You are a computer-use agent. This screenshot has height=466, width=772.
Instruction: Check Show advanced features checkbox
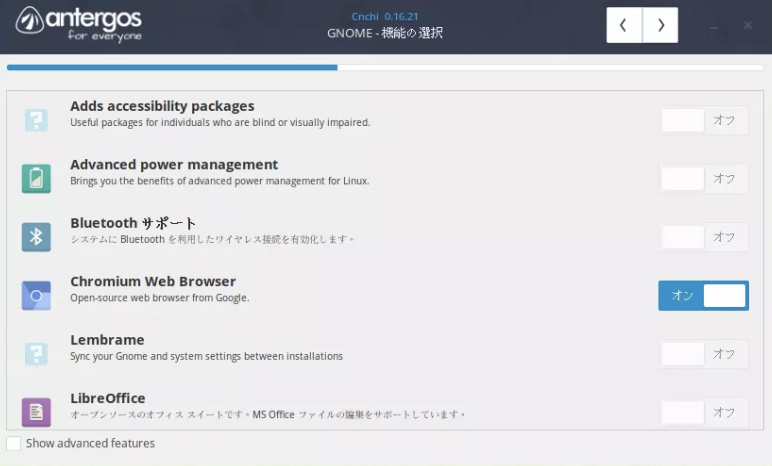14,443
